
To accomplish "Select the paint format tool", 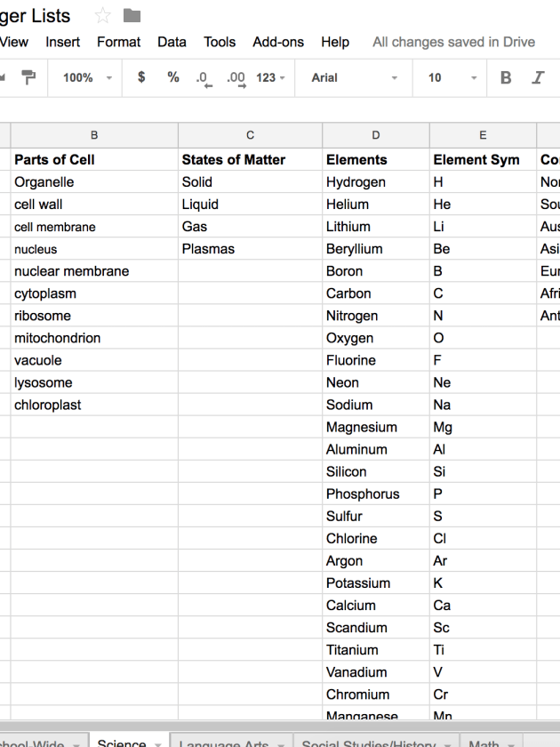I will click(28, 77).
